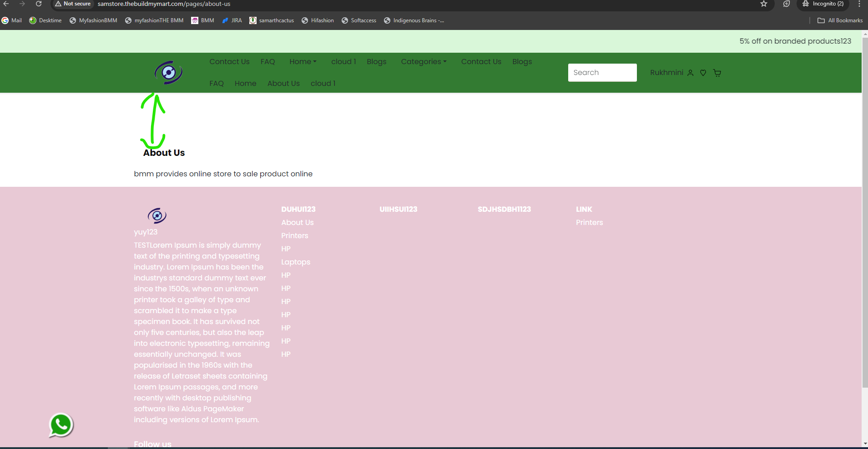Open the HP link between Printers and Laptops
The image size is (868, 449).
286,249
